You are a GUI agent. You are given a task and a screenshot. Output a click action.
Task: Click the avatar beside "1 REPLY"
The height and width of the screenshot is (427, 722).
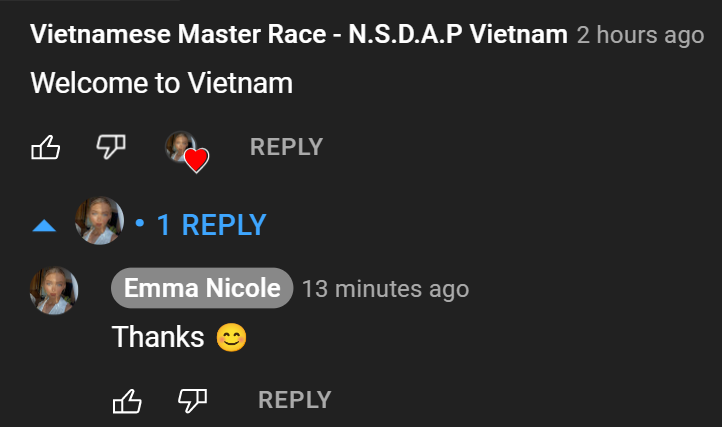tap(99, 221)
